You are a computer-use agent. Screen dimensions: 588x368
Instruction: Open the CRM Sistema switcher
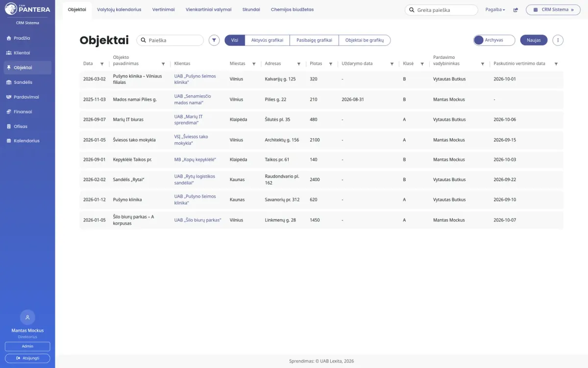(x=553, y=10)
